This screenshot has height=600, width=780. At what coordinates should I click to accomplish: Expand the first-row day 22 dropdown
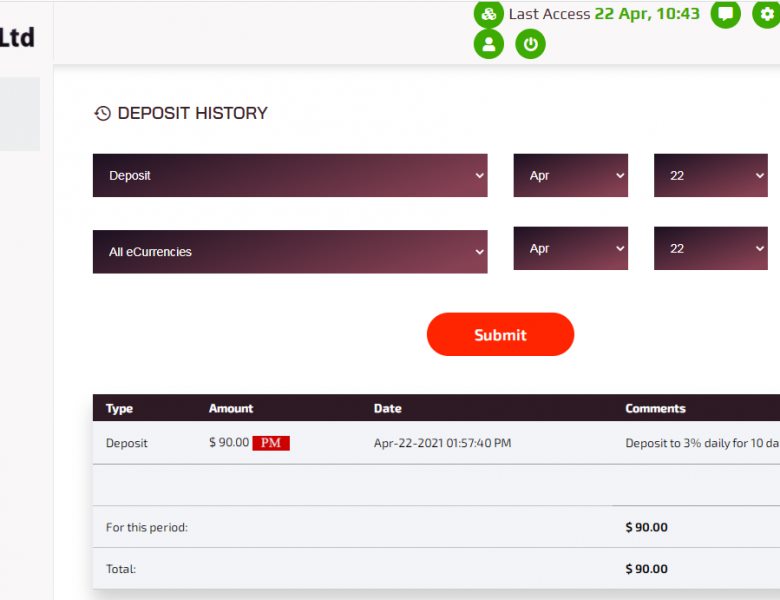711,175
